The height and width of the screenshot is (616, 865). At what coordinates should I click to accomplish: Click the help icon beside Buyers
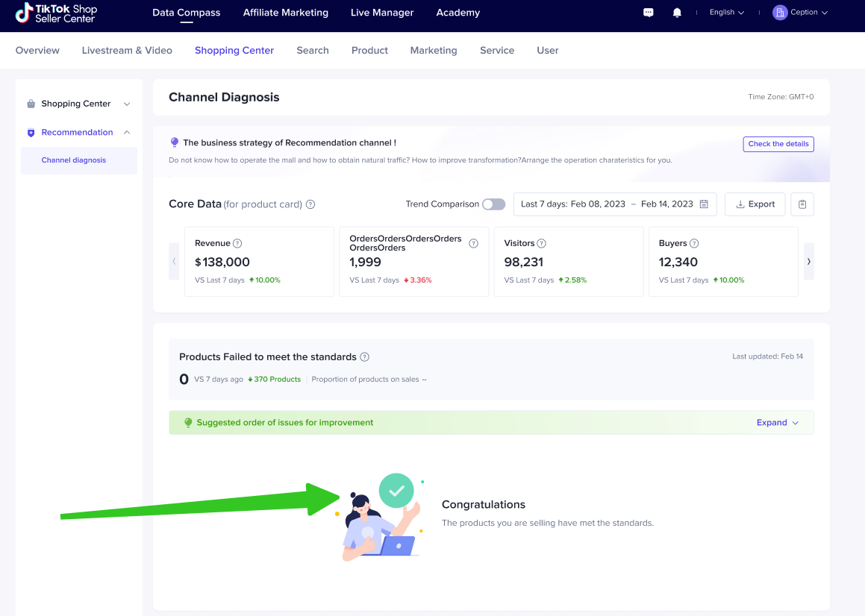click(x=694, y=243)
